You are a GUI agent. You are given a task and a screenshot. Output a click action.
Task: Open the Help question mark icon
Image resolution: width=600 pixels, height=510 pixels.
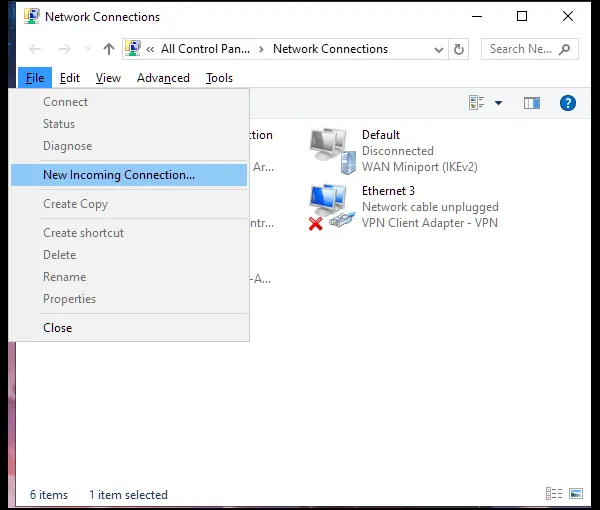[x=567, y=103]
